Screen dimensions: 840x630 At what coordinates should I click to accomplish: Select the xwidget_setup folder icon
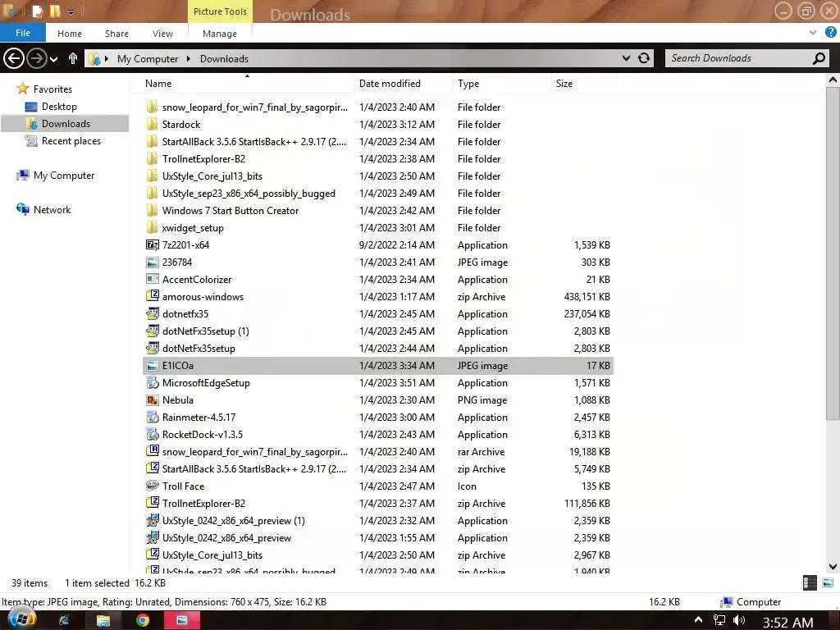(x=152, y=228)
